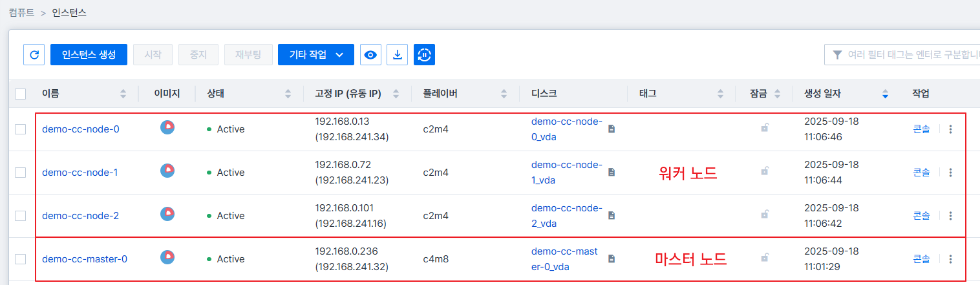Sort the 이름 column
Viewport: 980px width, 285px height.
pyautogui.click(x=123, y=94)
